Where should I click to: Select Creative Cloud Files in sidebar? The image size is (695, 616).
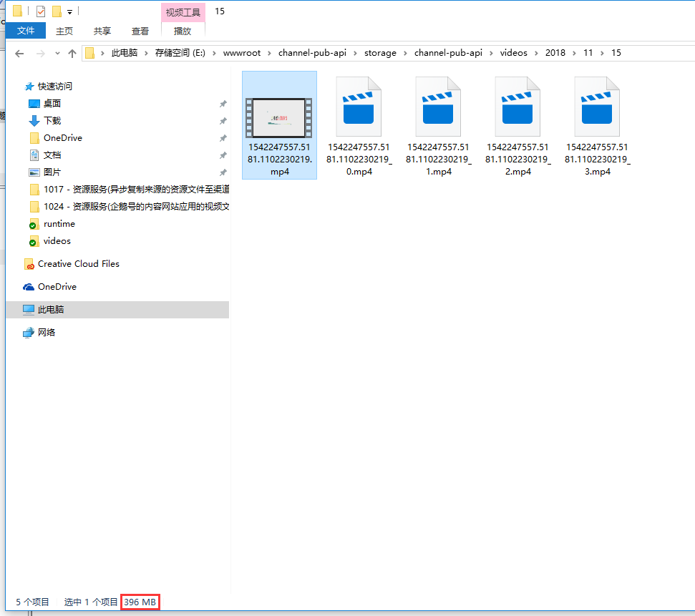[x=79, y=264]
